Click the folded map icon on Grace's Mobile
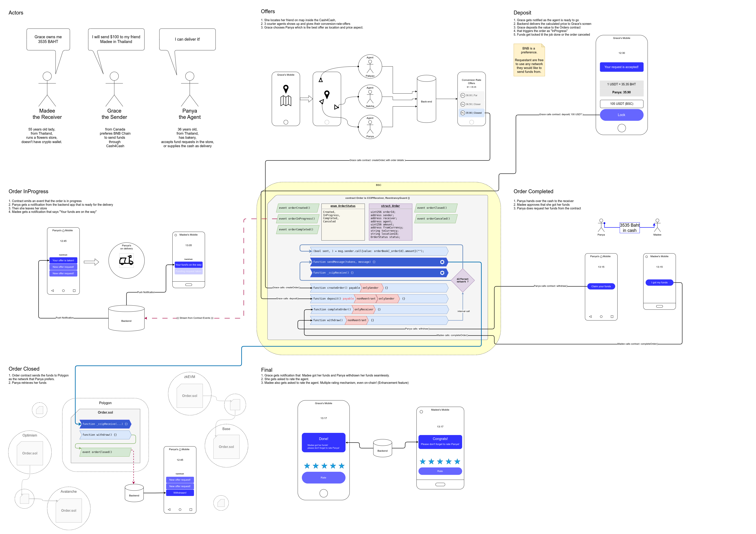 coord(286,101)
